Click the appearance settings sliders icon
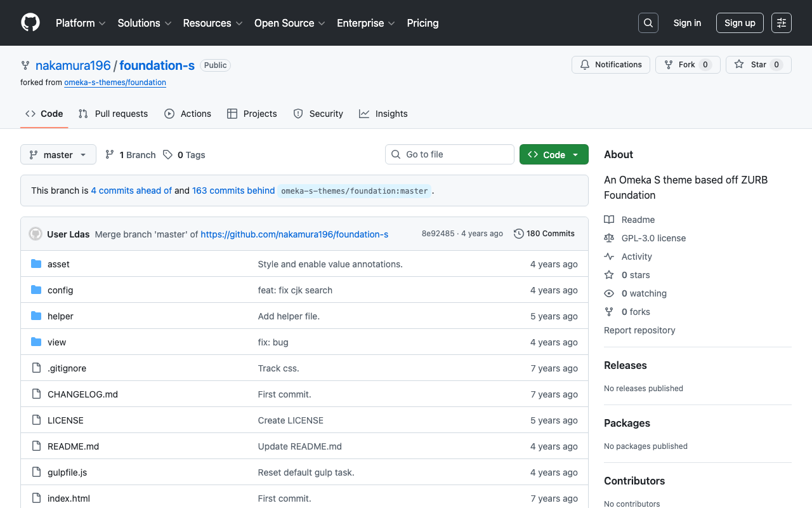The width and height of the screenshot is (812, 508). click(781, 23)
